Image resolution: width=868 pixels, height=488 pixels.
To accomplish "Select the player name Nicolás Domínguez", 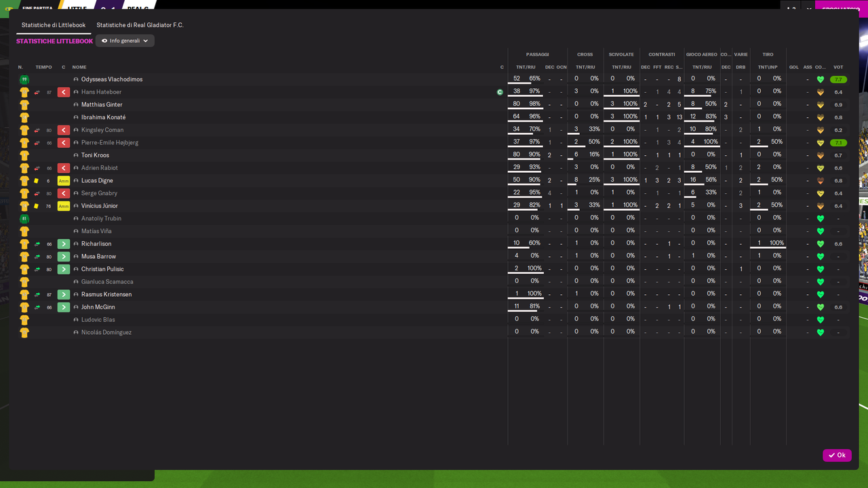I will point(106,333).
